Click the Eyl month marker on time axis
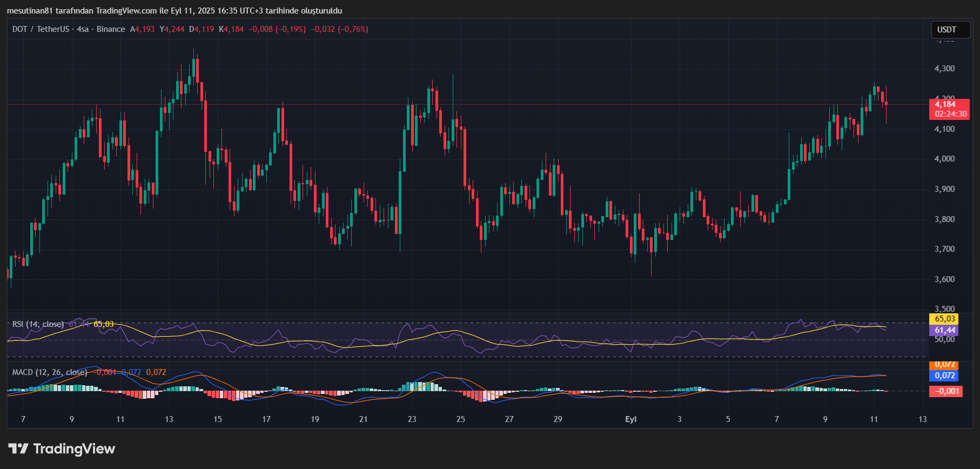 [630, 419]
